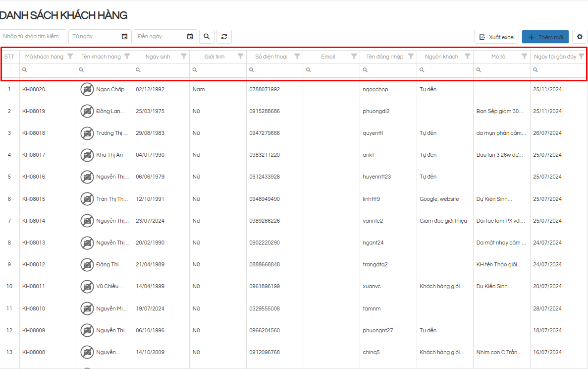The width and height of the screenshot is (588, 369).
Task: Sort by the Mô tả column header
Action: coord(498,57)
